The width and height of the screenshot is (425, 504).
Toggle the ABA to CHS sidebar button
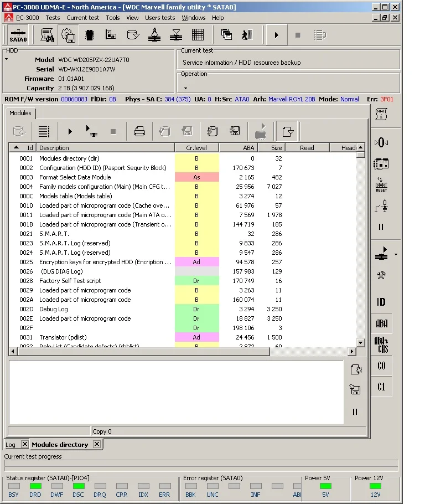[381, 344]
